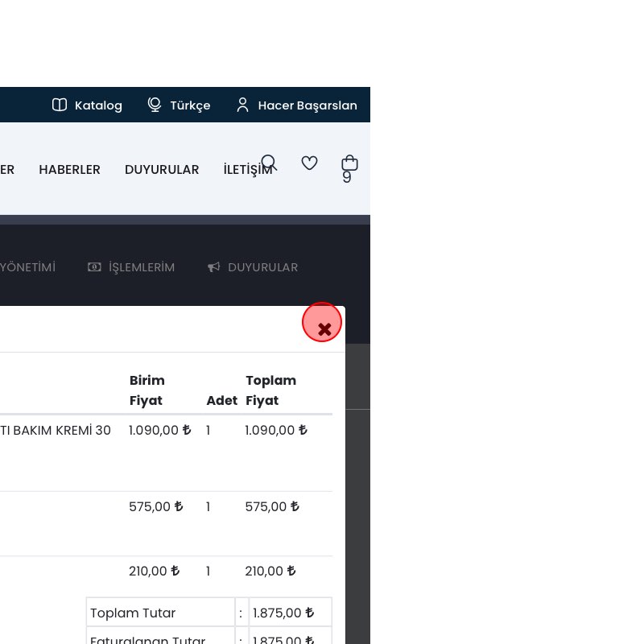The width and height of the screenshot is (644, 644).
Task: Open the Türkçe language selector
Action: pos(190,105)
